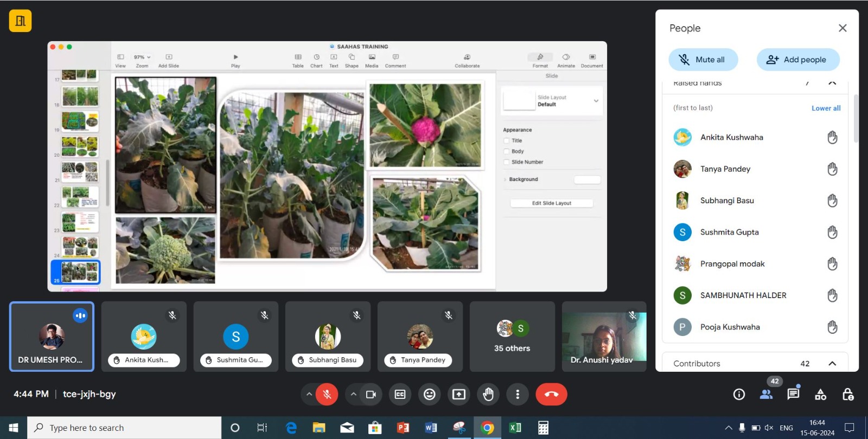Viewport: 868px width, 439px height.
Task: Click the present screen icon
Action: coord(459,395)
